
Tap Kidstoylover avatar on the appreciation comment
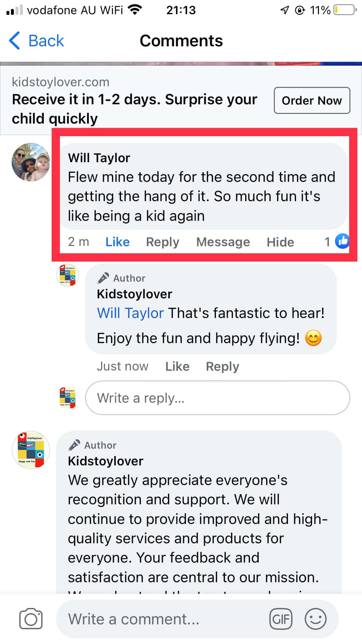coord(31,450)
